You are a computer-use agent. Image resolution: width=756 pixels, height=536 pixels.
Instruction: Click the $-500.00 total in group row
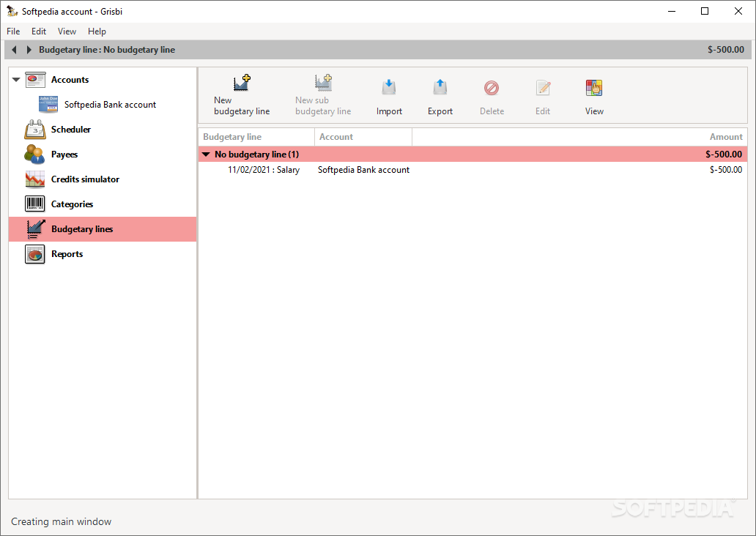pos(724,155)
